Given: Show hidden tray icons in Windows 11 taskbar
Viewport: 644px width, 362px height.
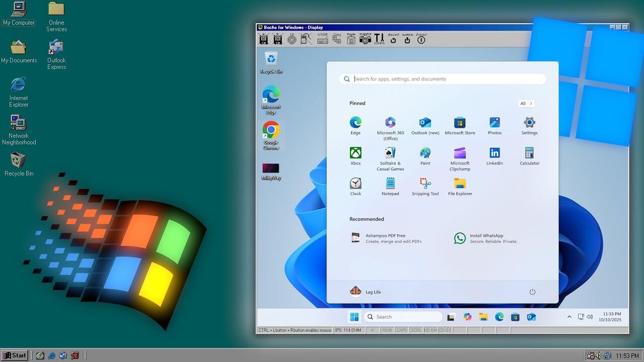Looking at the screenshot, I should [569, 317].
